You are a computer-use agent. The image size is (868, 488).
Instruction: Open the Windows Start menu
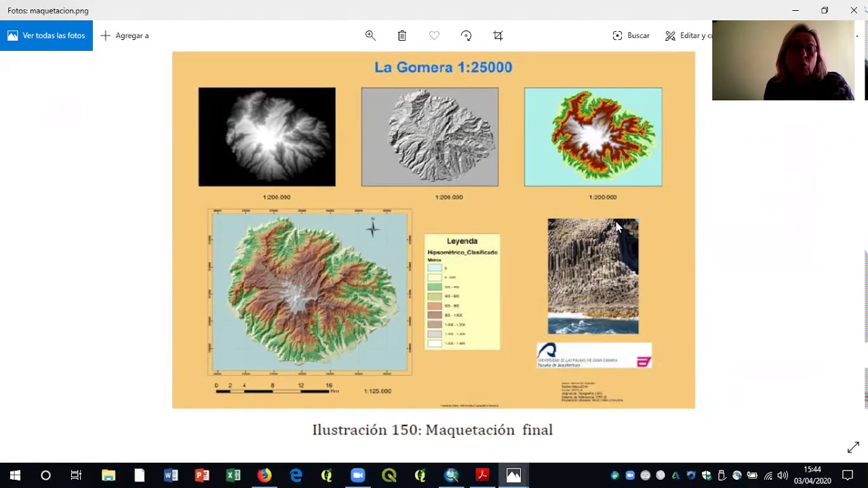tap(15, 475)
